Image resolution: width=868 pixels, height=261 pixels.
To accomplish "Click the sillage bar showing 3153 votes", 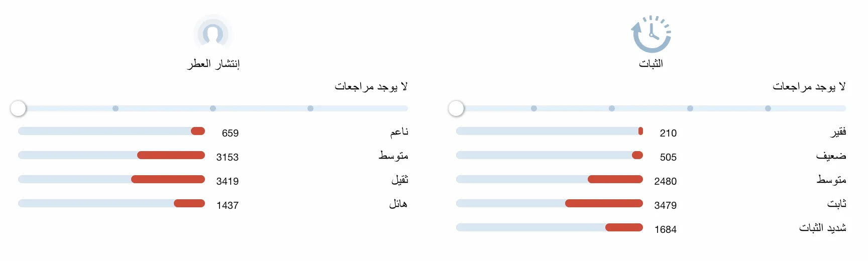I will pyautogui.click(x=112, y=155).
